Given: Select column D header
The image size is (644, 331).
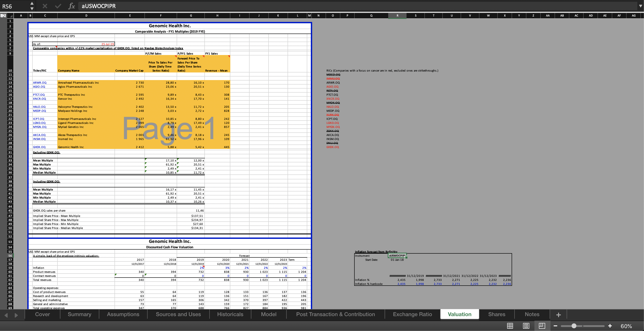Looking at the screenshot, I should (86, 15).
